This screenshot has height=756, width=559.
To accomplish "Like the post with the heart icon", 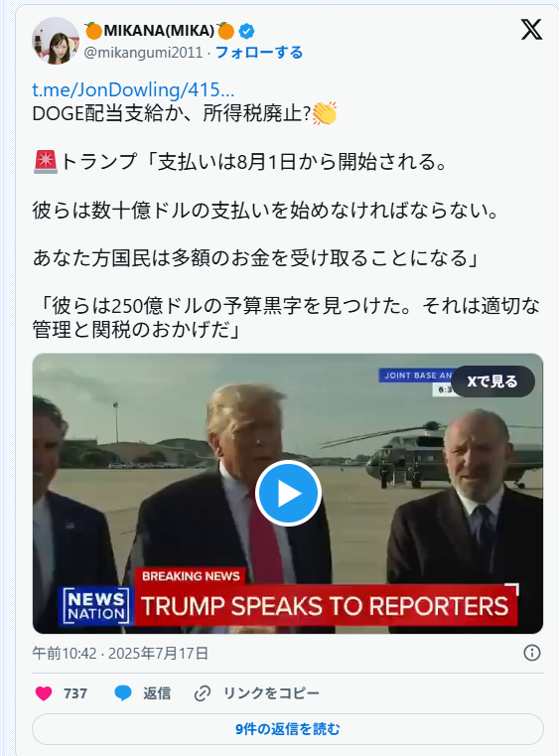I will (44, 693).
